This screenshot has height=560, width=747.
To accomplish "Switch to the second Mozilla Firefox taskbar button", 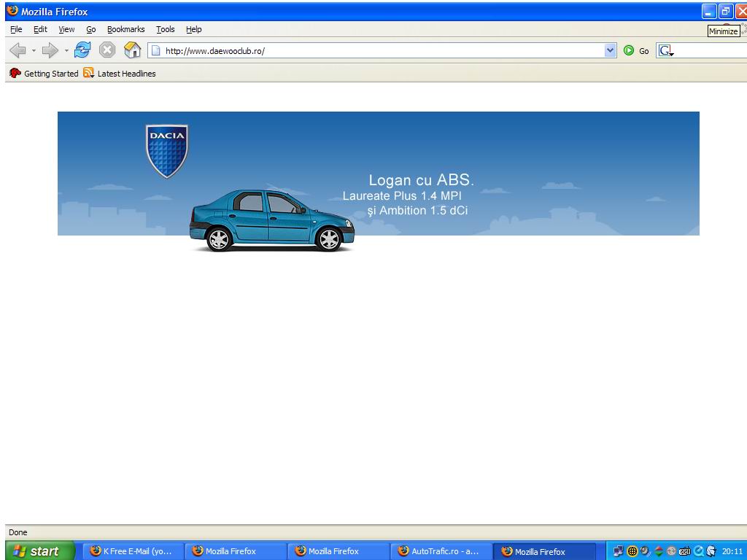I will (x=235, y=551).
